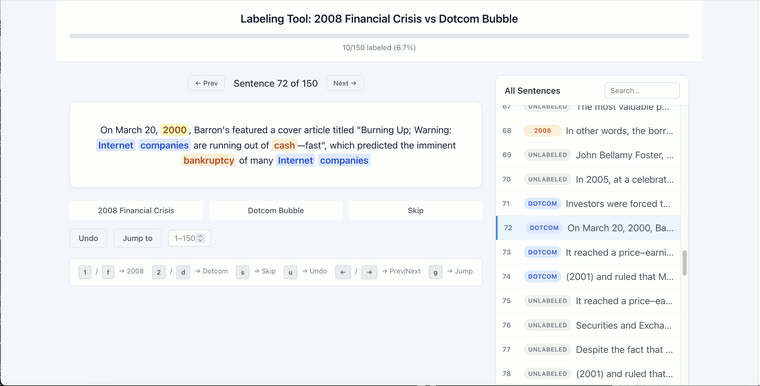Click the first highlighted Internet word
The width and height of the screenshot is (760, 386).
click(116, 145)
